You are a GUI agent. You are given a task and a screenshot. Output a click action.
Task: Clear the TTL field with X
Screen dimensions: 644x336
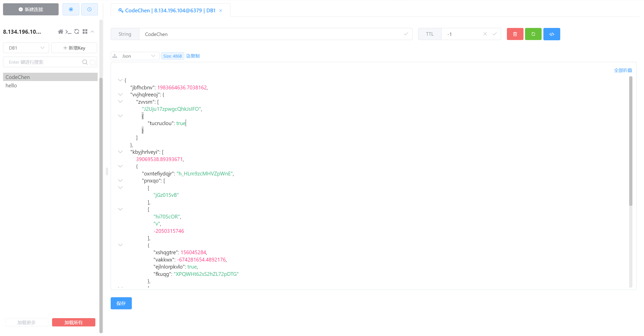[x=485, y=34]
